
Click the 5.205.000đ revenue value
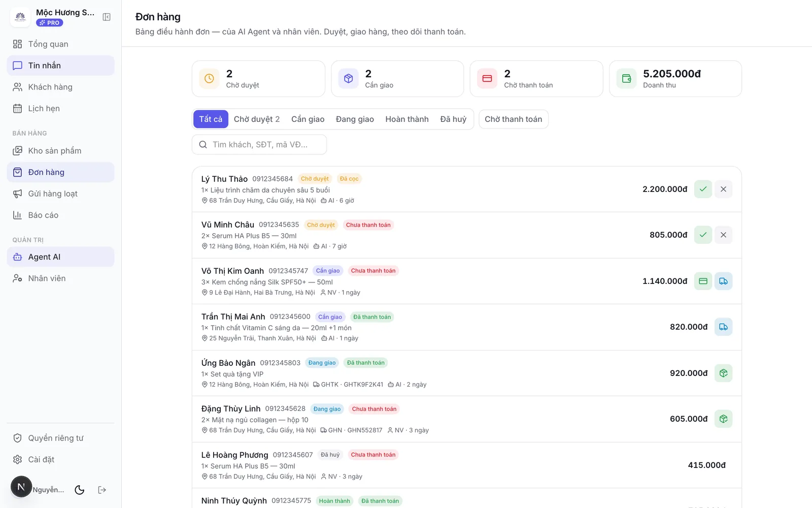coord(672,74)
